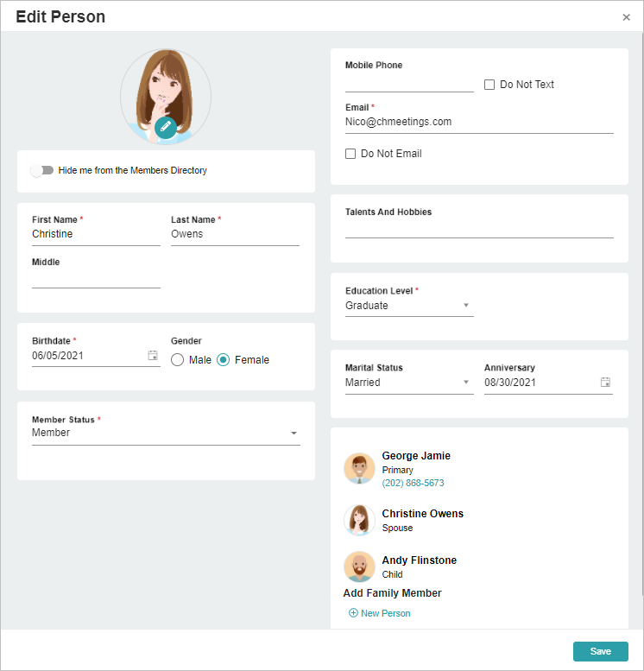
Task: Close the Edit Person dialog
Action: click(x=626, y=17)
